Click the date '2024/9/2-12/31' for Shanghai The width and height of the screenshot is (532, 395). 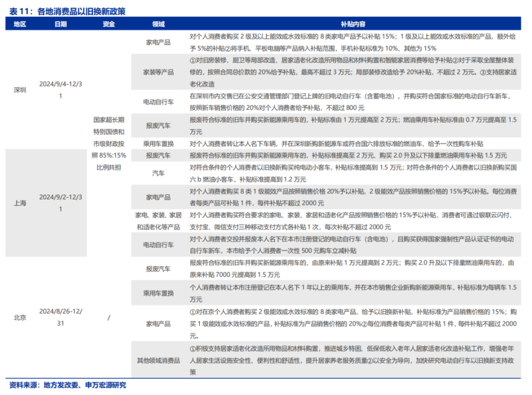[60, 203]
